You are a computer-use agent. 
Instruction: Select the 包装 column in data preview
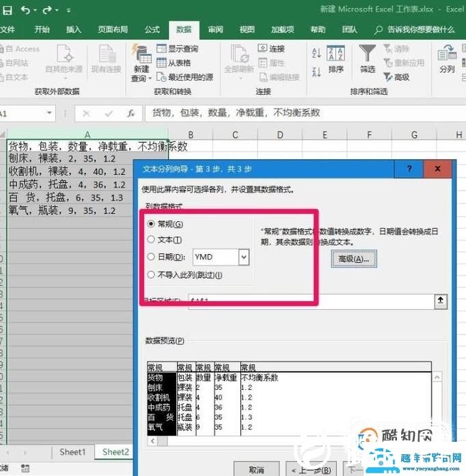pos(187,400)
